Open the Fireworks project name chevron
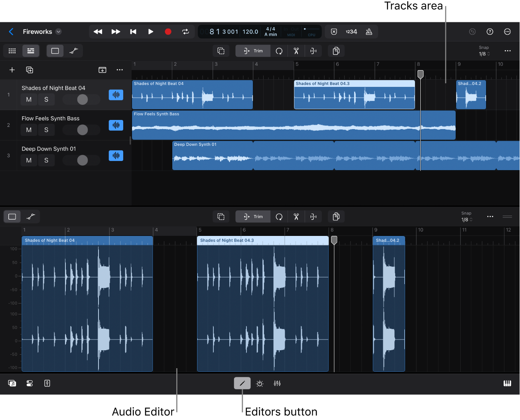520x420 pixels. (58, 31)
